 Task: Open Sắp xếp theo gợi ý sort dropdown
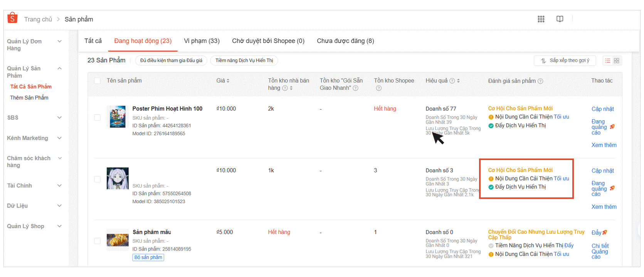click(565, 61)
